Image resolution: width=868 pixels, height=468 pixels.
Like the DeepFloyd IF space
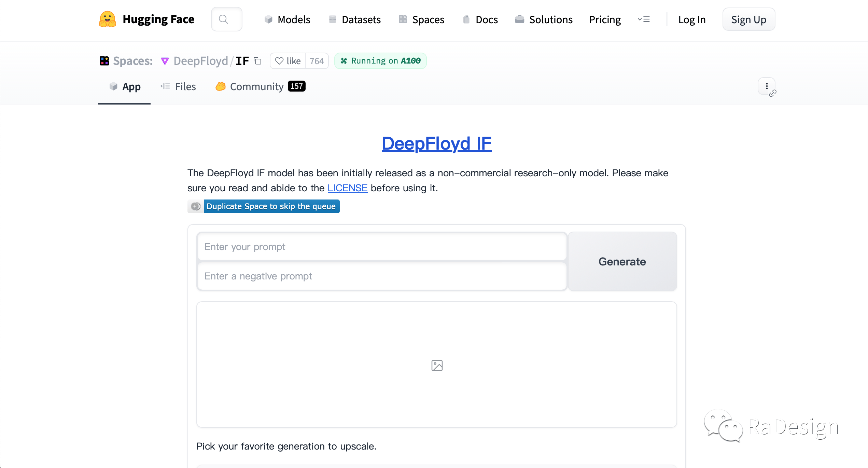288,61
